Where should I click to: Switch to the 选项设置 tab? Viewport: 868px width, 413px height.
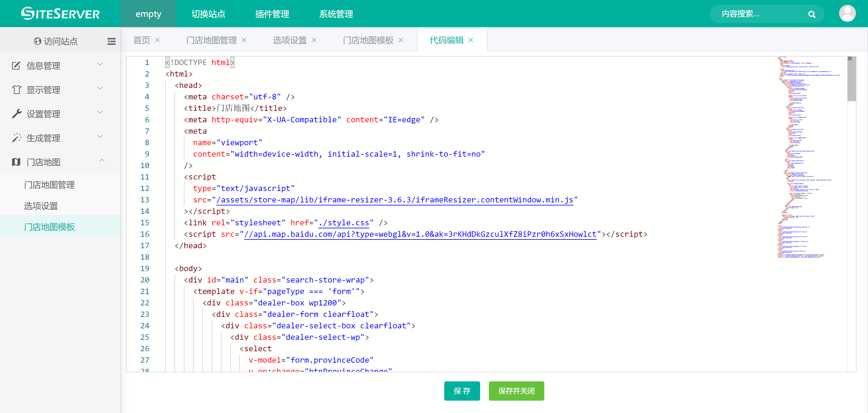click(x=289, y=40)
